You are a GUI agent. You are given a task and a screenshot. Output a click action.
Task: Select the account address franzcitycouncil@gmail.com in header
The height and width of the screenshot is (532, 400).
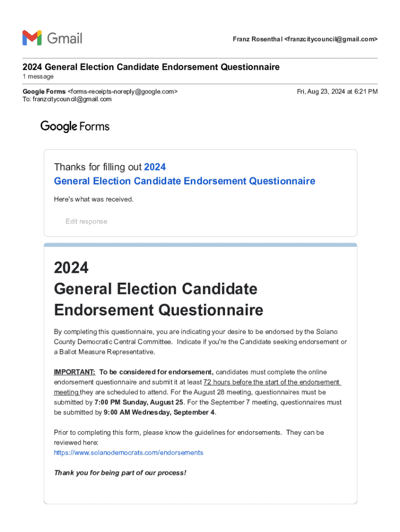pos(331,39)
